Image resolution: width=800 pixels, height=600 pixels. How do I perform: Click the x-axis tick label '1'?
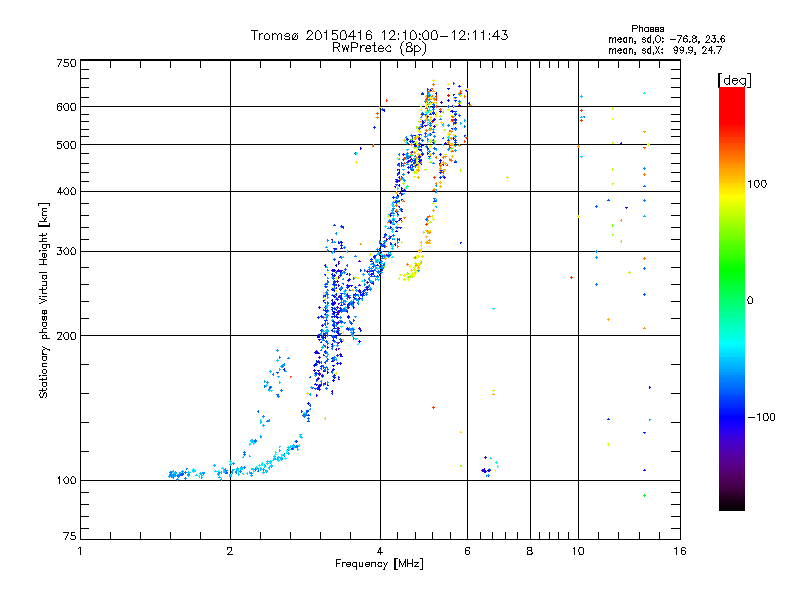tap(80, 551)
